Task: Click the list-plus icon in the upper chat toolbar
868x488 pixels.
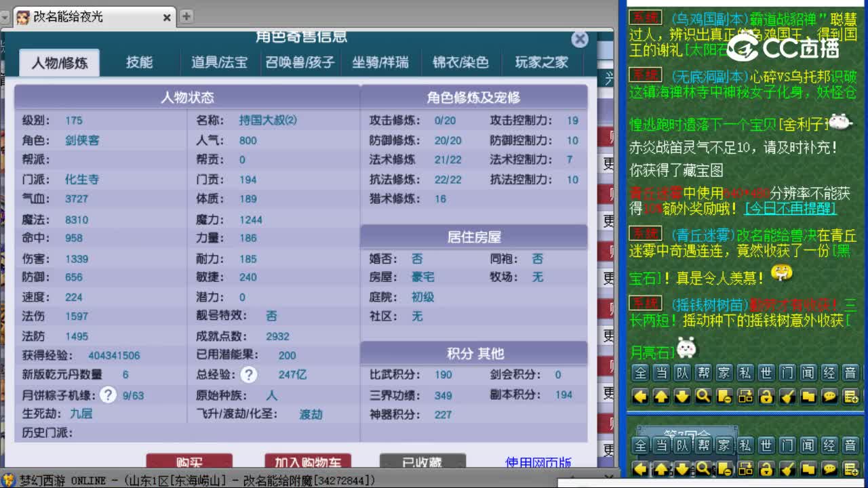Action: coord(850,396)
